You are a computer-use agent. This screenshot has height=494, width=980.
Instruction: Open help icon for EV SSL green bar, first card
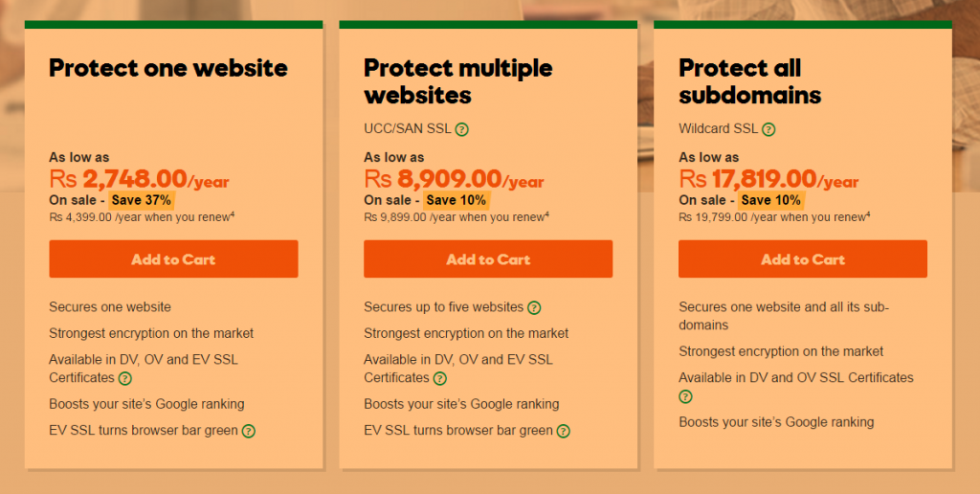pos(249,431)
